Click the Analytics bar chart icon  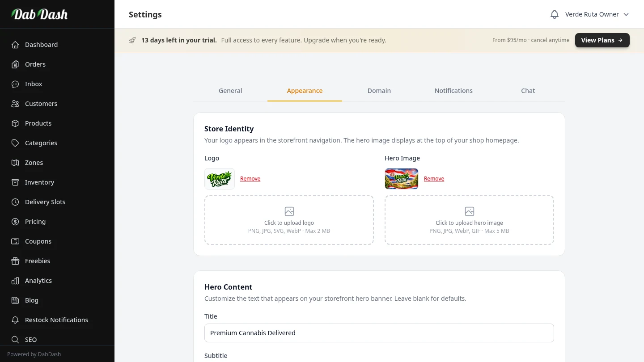pos(15,281)
